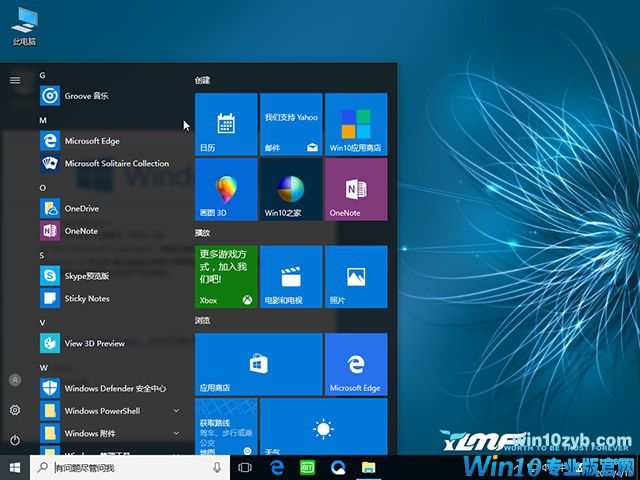Click the Power button in Start menu

[15, 440]
